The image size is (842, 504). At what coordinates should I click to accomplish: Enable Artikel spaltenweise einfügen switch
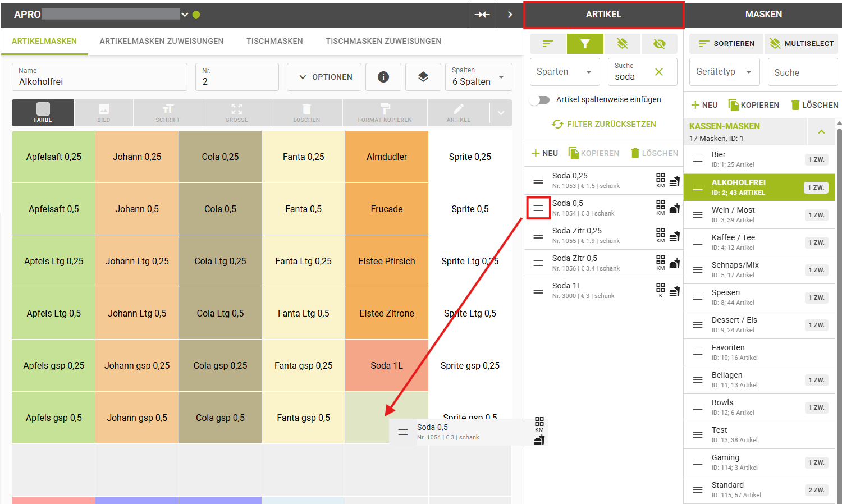point(540,100)
